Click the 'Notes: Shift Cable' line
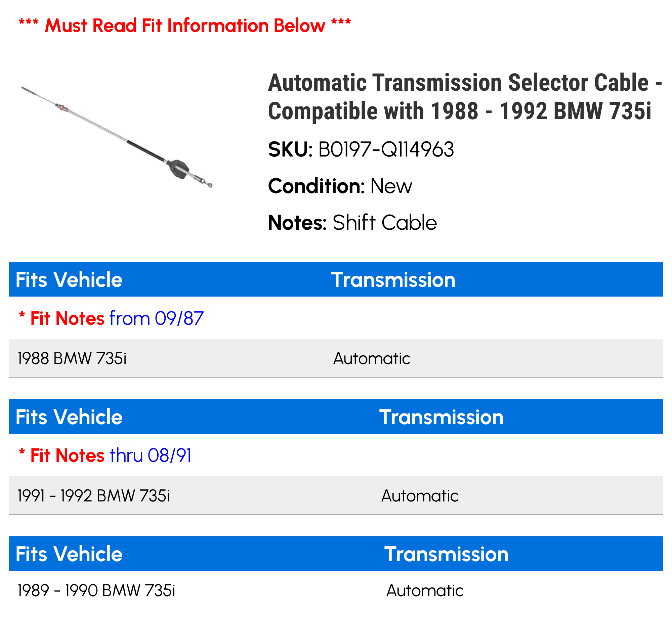This screenshot has height=618, width=672. [x=352, y=222]
